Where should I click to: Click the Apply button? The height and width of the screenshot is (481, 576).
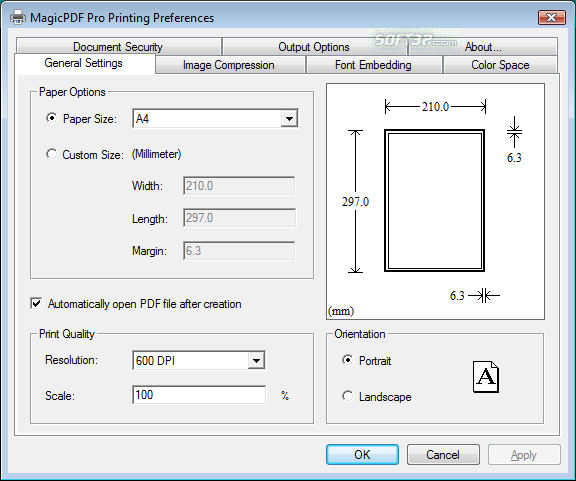click(x=524, y=455)
